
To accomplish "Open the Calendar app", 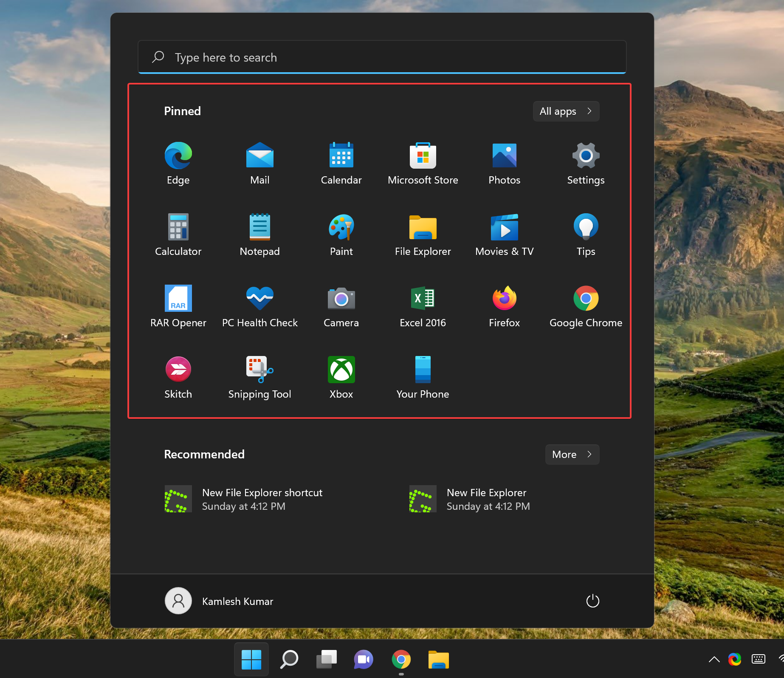I will tap(341, 164).
